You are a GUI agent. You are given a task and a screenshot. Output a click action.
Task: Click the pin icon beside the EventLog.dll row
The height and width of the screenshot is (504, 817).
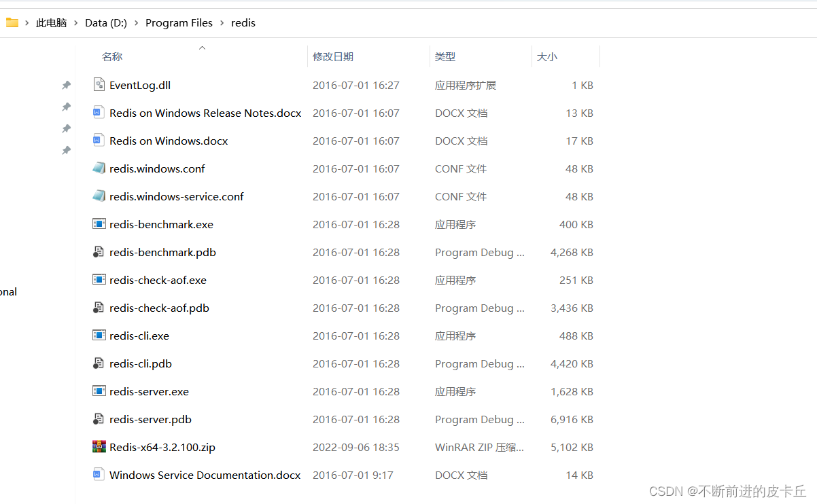[x=66, y=85]
